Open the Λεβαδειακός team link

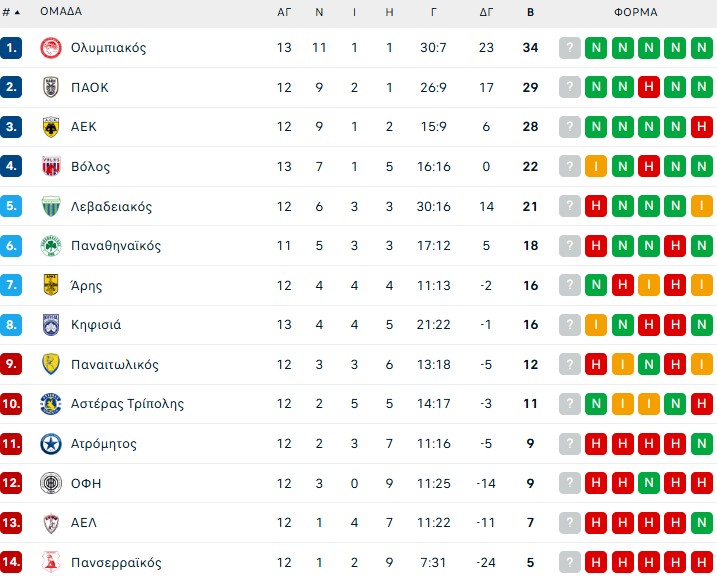[111, 207]
